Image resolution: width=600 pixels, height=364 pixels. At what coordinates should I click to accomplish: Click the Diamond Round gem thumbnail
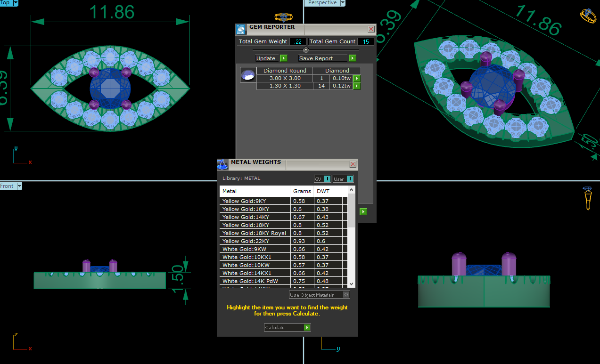tap(248, 75)
